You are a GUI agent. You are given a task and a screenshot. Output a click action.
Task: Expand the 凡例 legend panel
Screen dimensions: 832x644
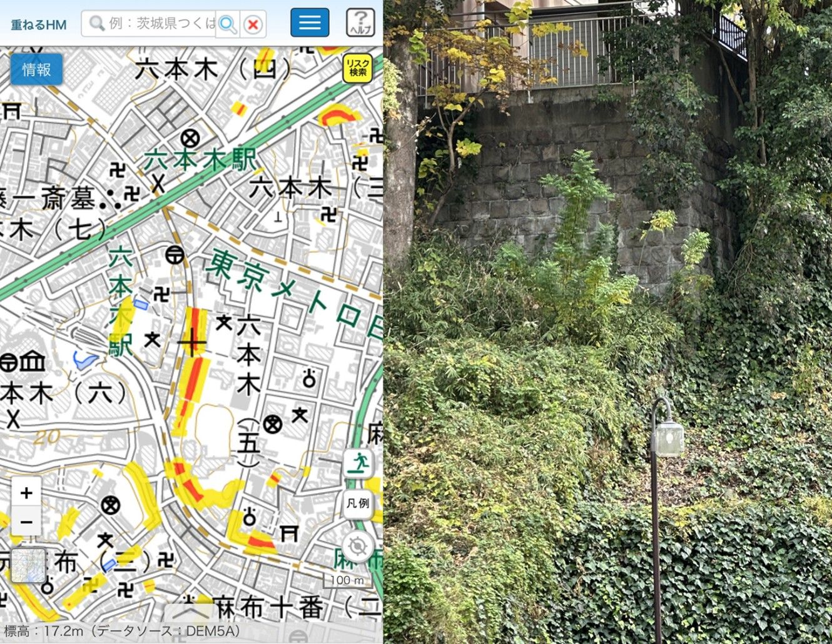(x=358, y=503)
